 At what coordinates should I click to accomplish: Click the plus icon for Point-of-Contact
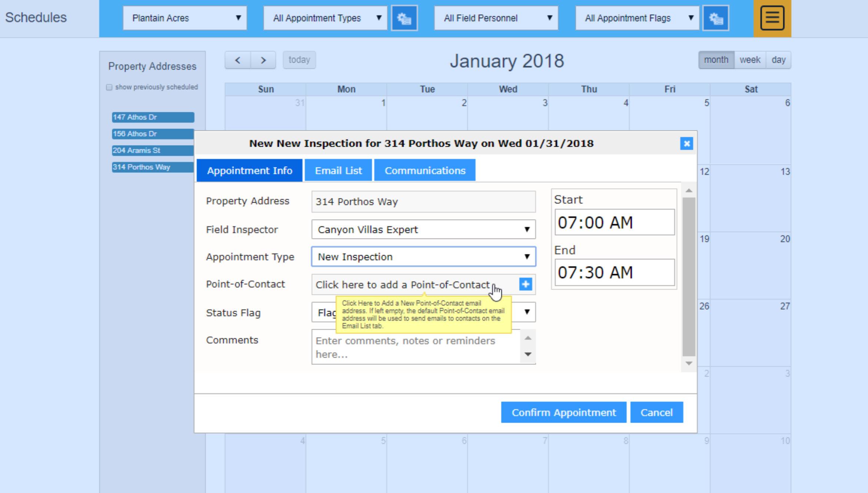525,284
